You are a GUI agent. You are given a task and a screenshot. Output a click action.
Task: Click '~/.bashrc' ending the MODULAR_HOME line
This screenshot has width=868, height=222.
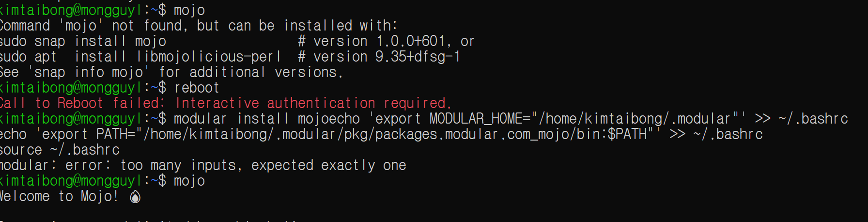(813, 119)
